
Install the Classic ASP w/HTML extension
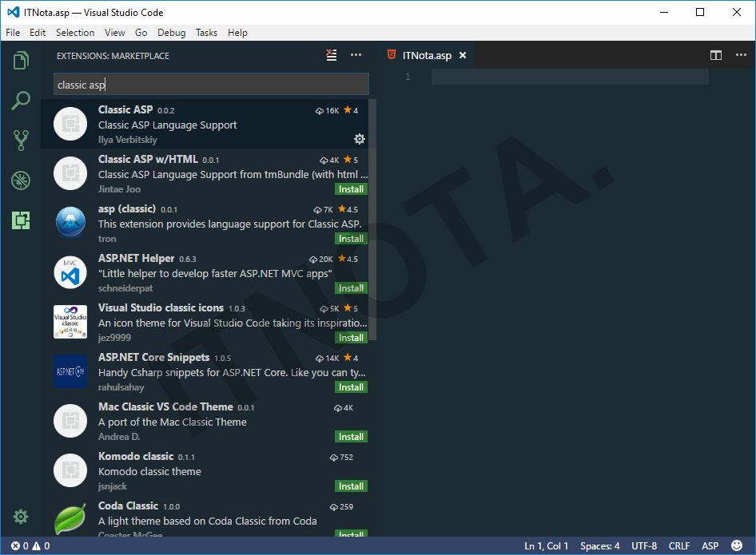(x=351, y=189)
